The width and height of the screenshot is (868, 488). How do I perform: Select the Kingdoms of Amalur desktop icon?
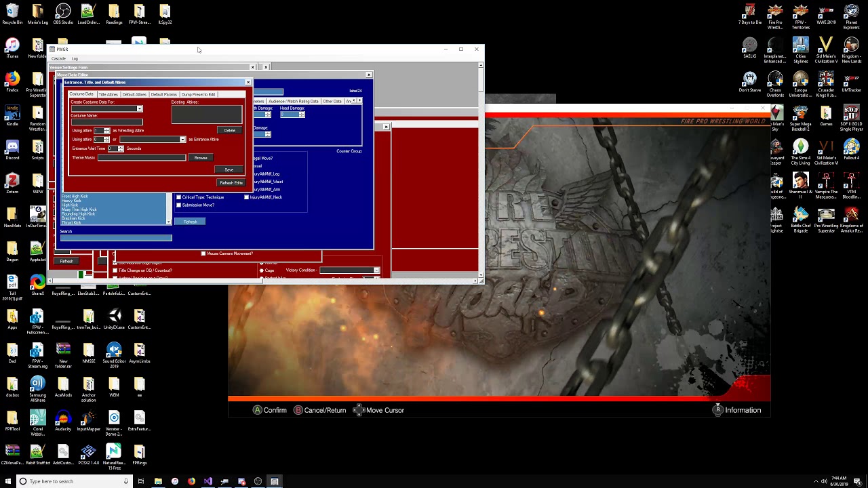click(x=851, y=220)
